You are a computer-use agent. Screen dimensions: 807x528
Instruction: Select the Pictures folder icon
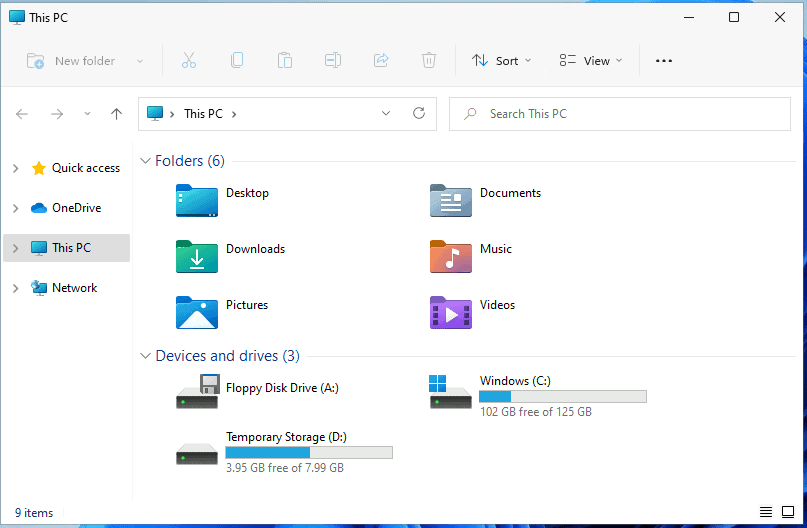tap(197, 313)
